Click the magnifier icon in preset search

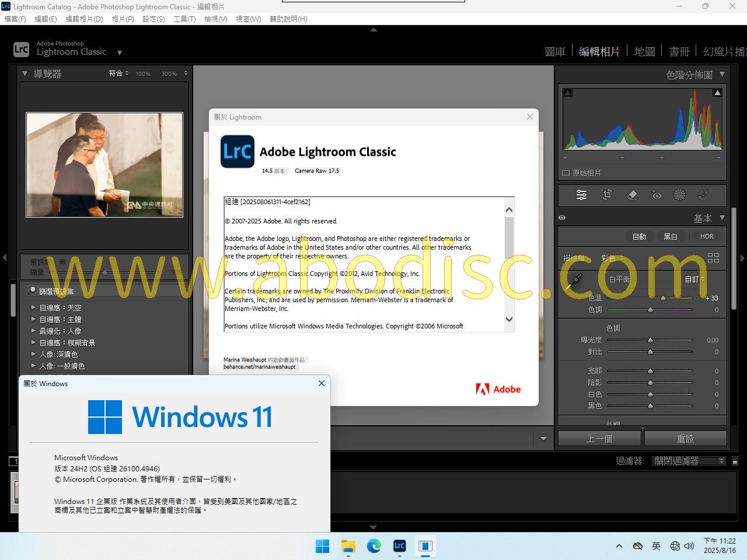pos(32,290)
